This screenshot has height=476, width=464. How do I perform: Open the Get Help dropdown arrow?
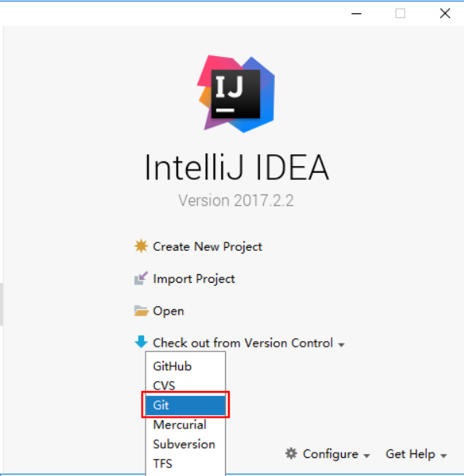pos(444,456)
